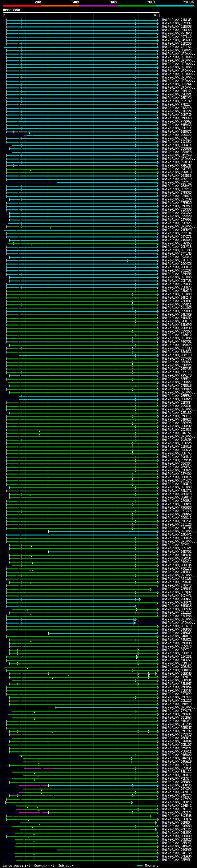The height and width of the screenshot is (868, 197).
Task: Select the UniRef100_C9E2R1 label
Action: point(177,94)
